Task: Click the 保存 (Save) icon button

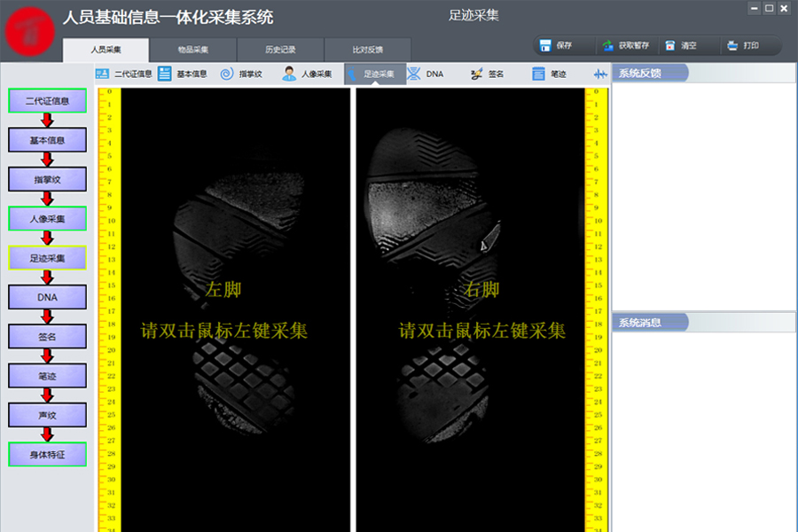Action: 556,45
